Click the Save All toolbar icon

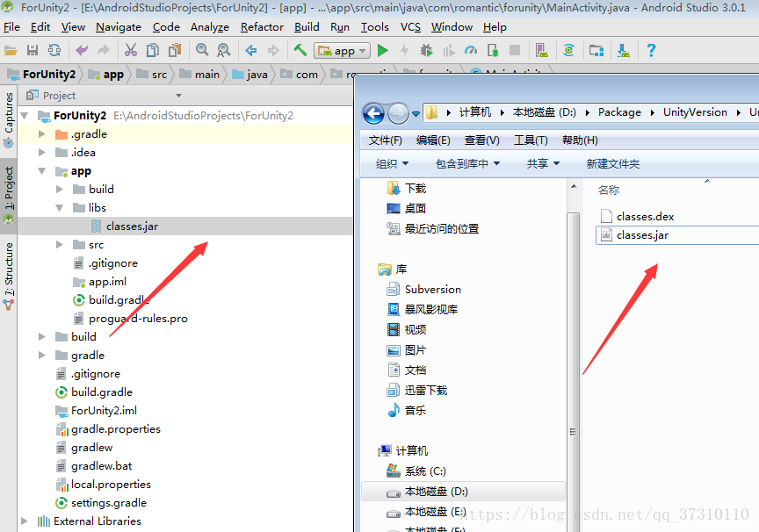click(33, 50)
